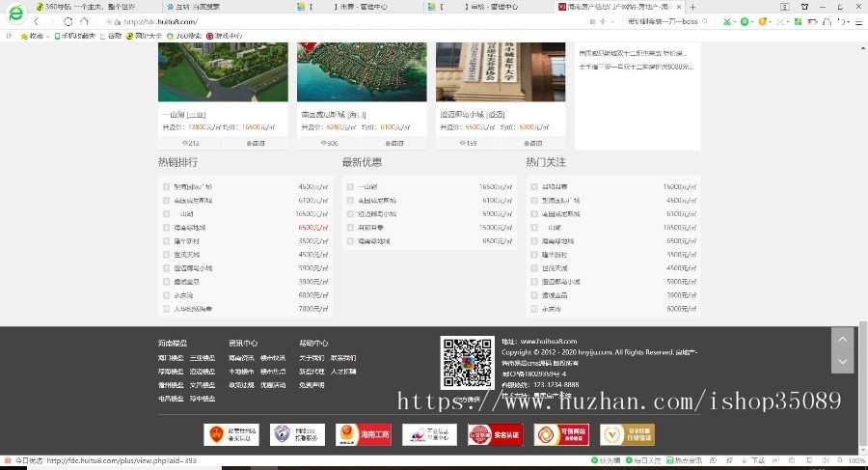The image size is (868, 470).
Task: Close the active 海南房产 tab
Action: (679, 7)
